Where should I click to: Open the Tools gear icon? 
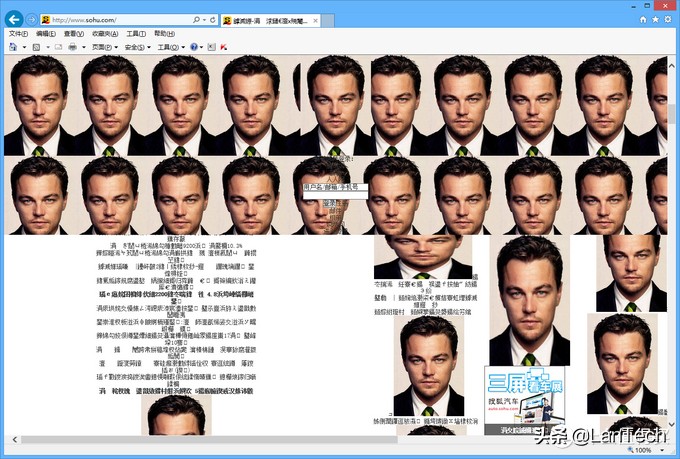coord(667,20)
